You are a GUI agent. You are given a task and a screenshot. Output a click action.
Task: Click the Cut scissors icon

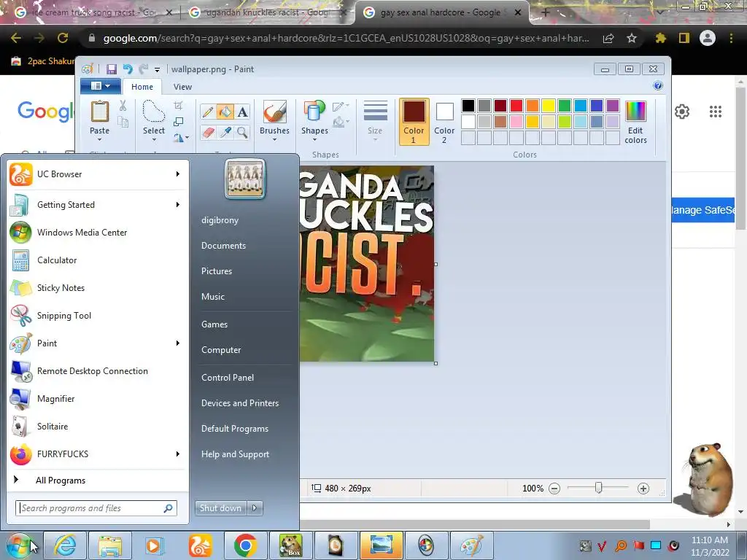tap(123, 106)
